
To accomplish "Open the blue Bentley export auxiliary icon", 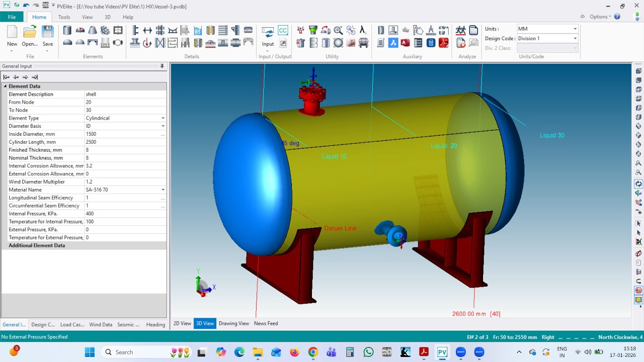I will coord(393,43).
